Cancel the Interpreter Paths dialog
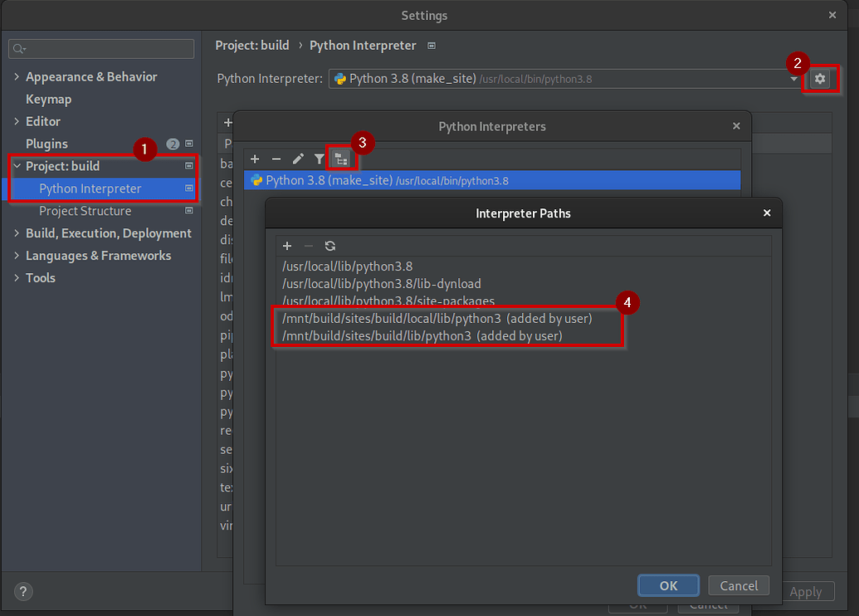 (738, 585)
